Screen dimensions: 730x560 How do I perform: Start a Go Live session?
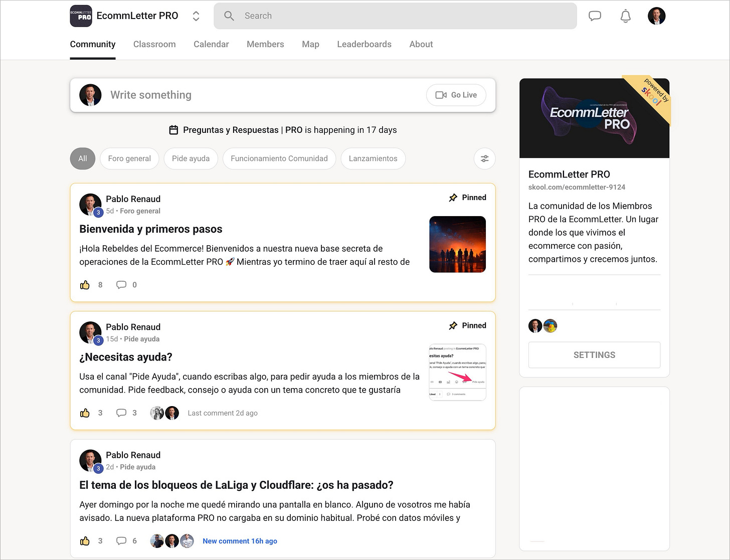tap(456, 95)
